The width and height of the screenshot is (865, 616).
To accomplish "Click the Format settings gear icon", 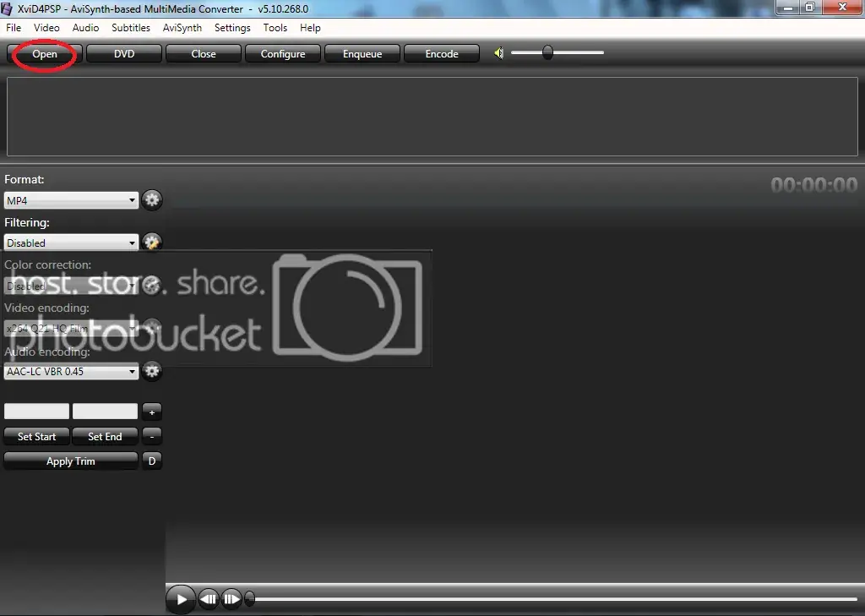I will (152, 199).
